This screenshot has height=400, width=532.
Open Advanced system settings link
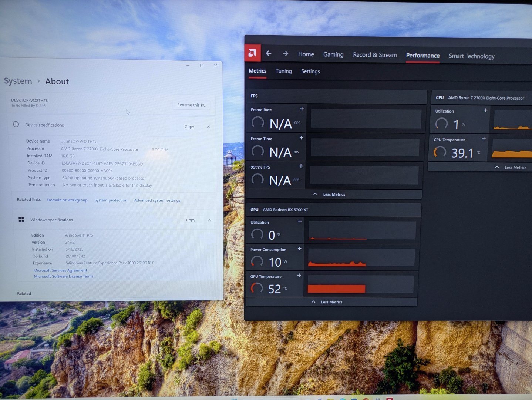click(x=157, y=200)
